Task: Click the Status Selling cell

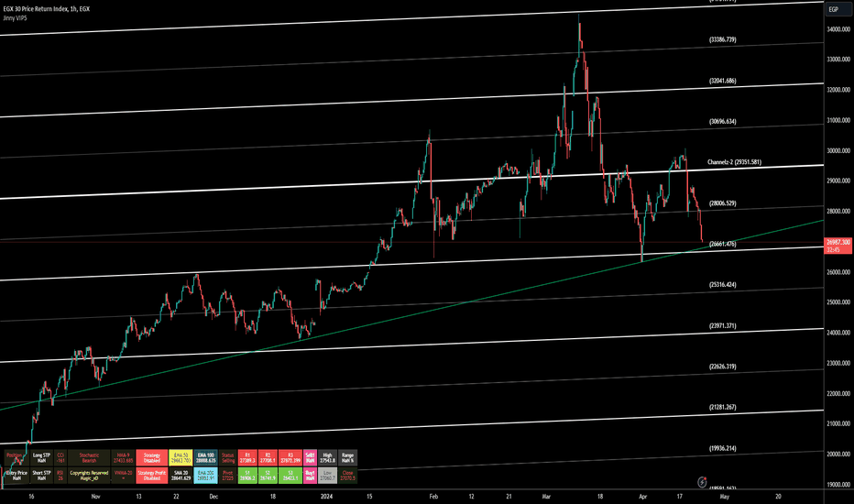Action: pyautogui.click(x=227, y=458)
